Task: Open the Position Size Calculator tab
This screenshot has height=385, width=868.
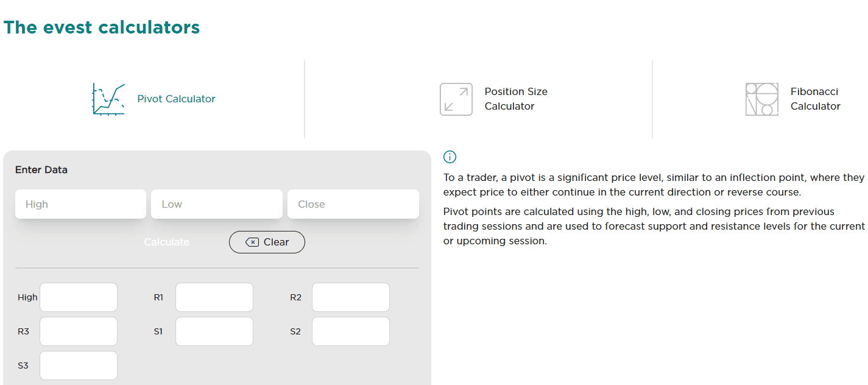Action: (515, 99)
